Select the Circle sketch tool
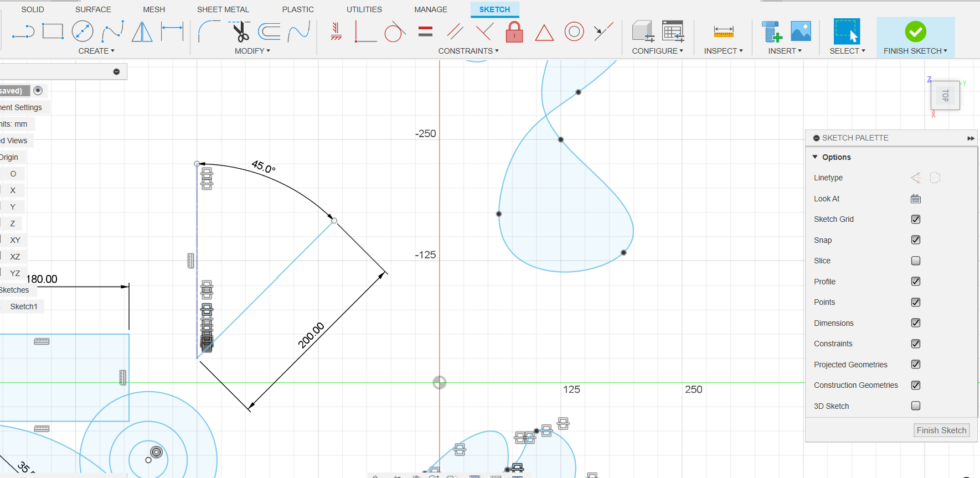Image resolution: width=980 pixels, height=478 pixels. pos(82,32)
